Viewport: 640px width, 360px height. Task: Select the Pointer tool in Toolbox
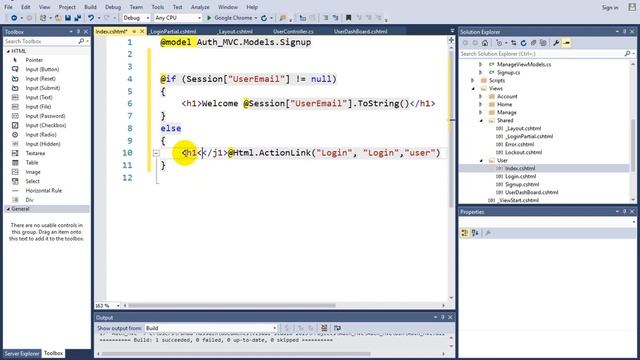(x=34, y=60)
